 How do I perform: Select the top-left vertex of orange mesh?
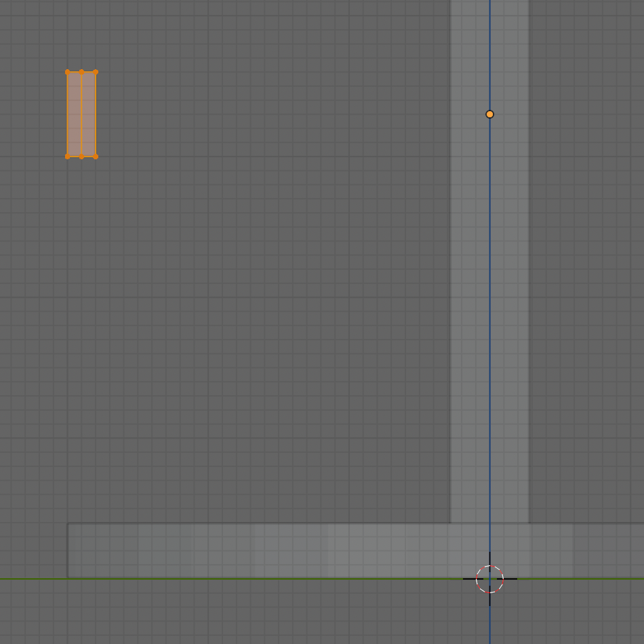[x=68, y=72]
